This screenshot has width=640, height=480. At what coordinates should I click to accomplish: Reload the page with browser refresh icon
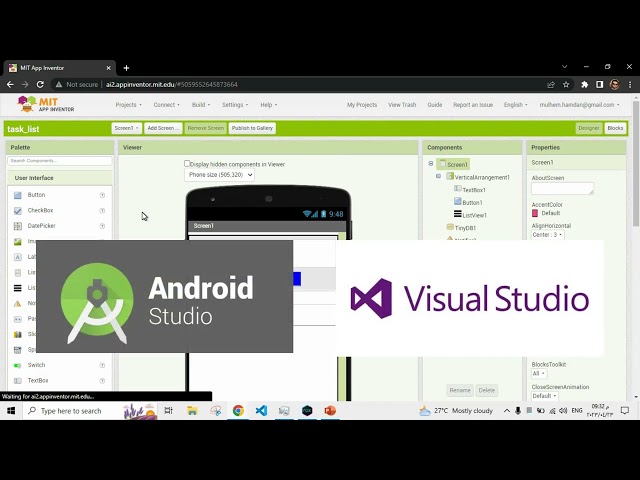coord(40,84)
